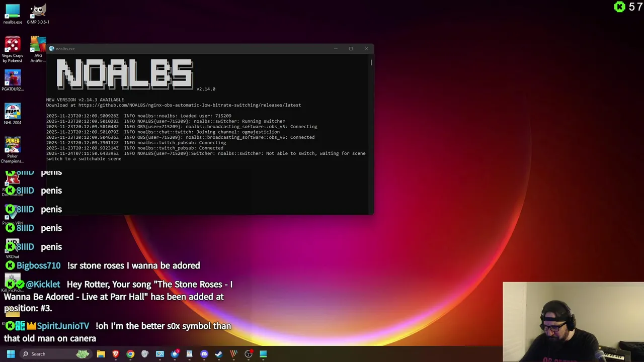Viewport: 644px width, 362px height.
Task: Launch PGATOUR2 desktop game shortcut
Action: pyautogui.click(x=13, y=80)
